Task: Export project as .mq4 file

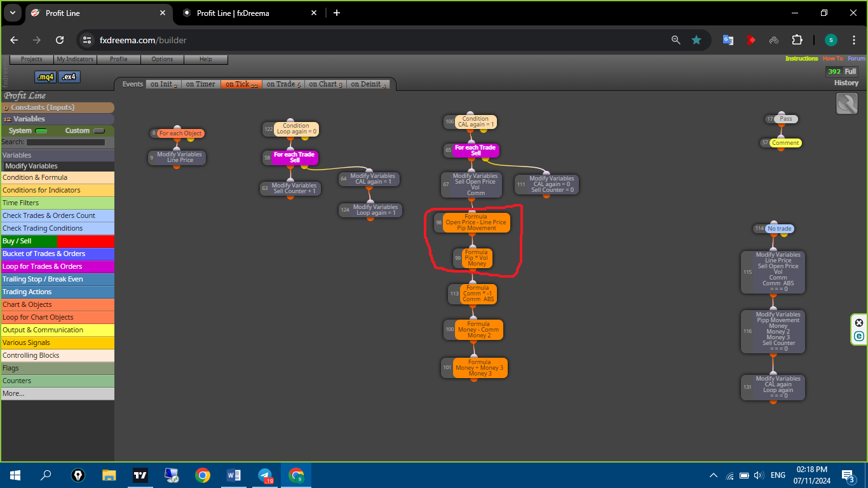Action: click(46, 77)
